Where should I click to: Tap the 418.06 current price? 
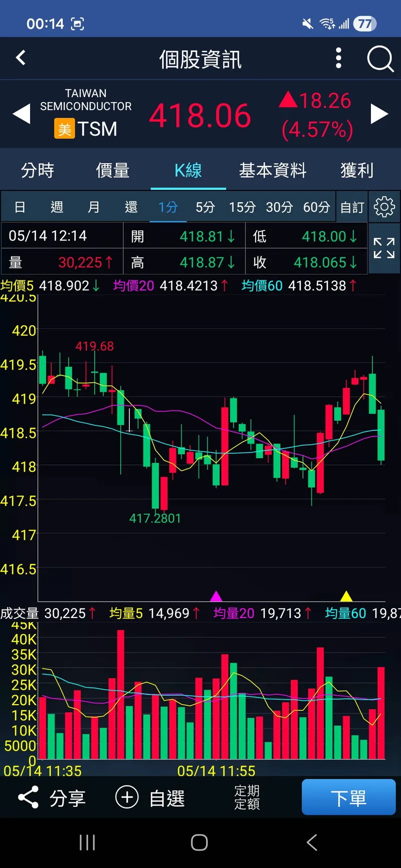point(199,115)
